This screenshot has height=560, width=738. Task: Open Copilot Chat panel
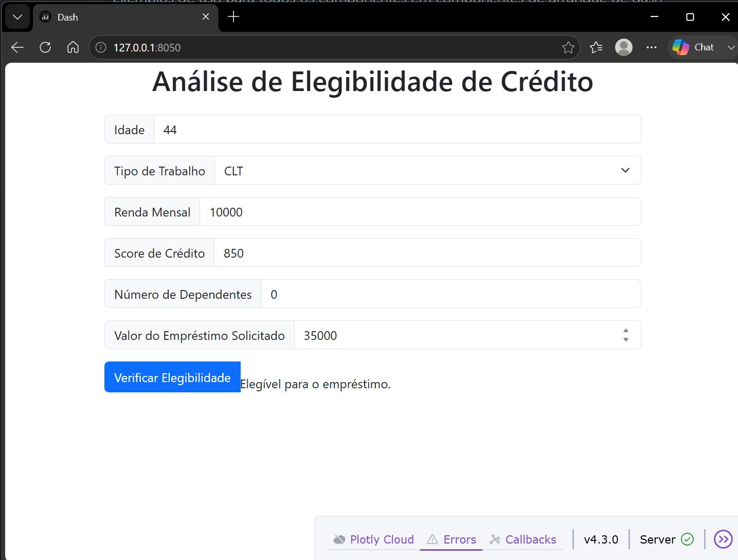[x=694, y=47]
